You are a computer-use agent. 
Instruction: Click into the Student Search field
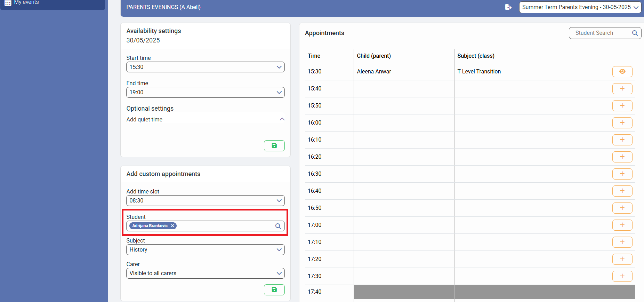pyautogui.click(x=600, y=33)
